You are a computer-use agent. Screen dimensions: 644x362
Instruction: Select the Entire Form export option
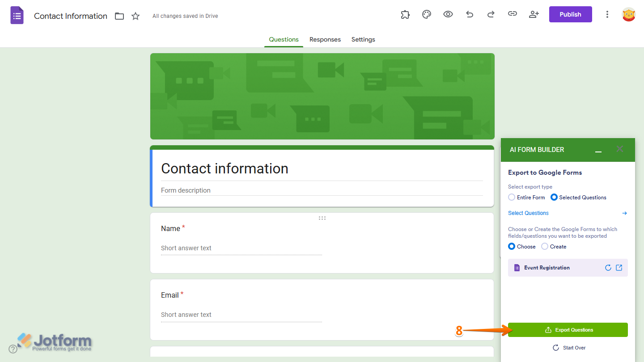click(511, 197)
